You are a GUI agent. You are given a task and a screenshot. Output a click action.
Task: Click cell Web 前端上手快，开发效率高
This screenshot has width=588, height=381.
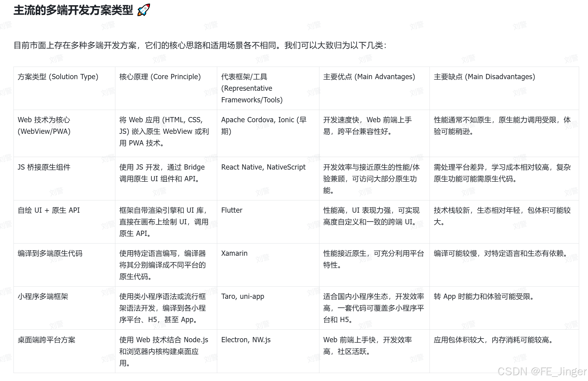374,351
